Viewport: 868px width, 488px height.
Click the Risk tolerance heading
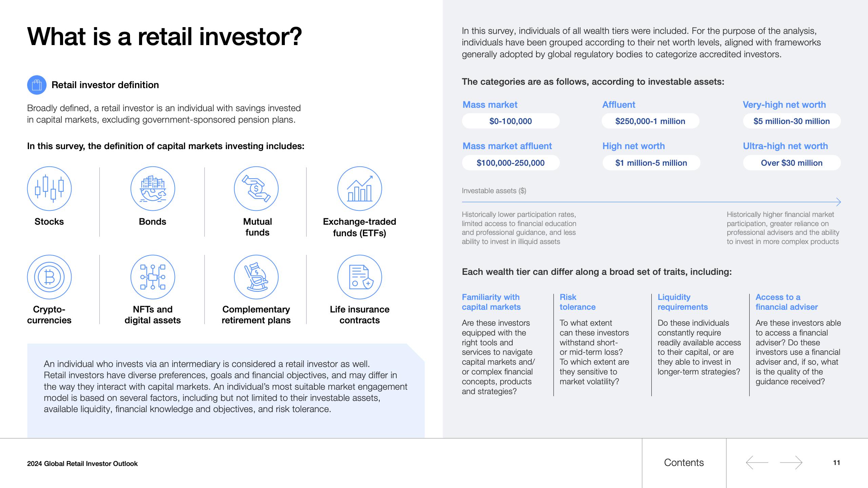(577, 302)
